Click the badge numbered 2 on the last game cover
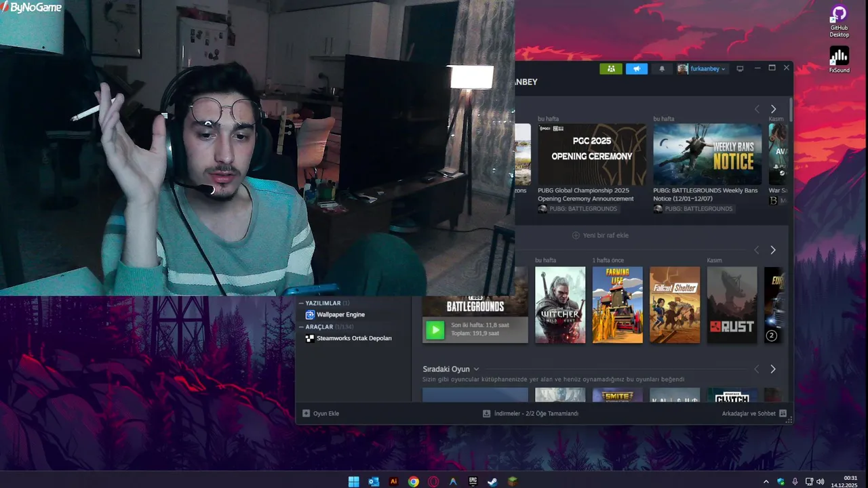868x488 pixels. 771,335
